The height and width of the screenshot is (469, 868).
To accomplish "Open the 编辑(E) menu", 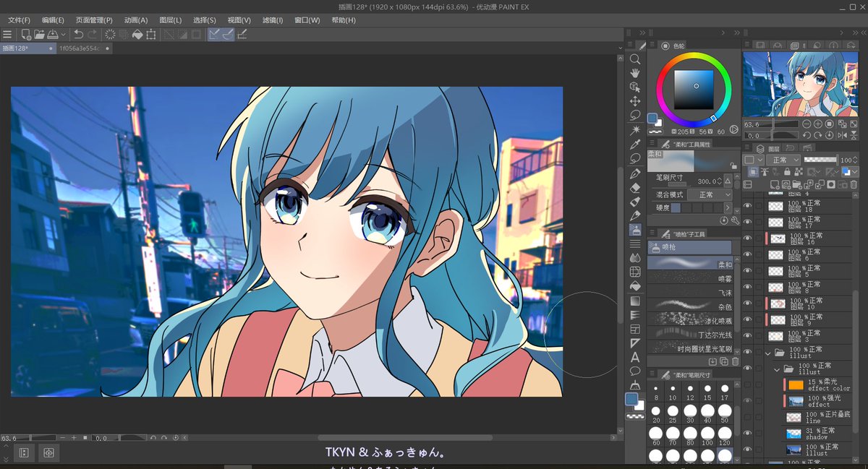I will click(53, 20).
